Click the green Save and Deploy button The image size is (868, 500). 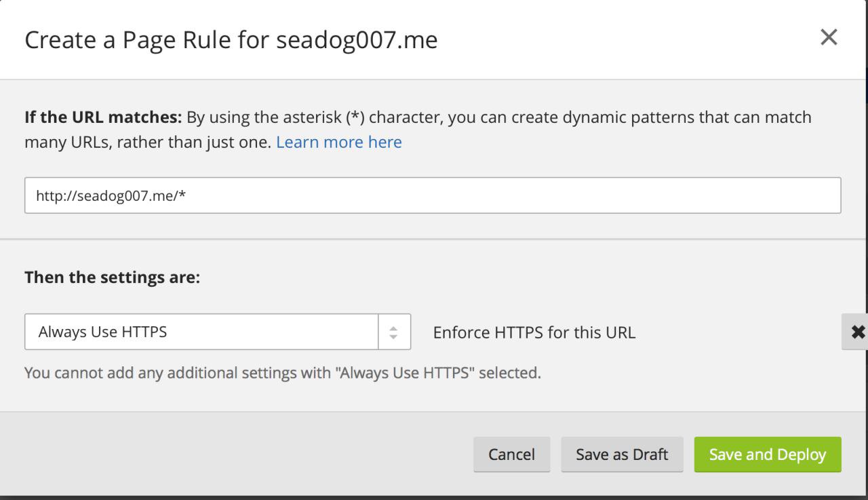click(x=768, y=455)
